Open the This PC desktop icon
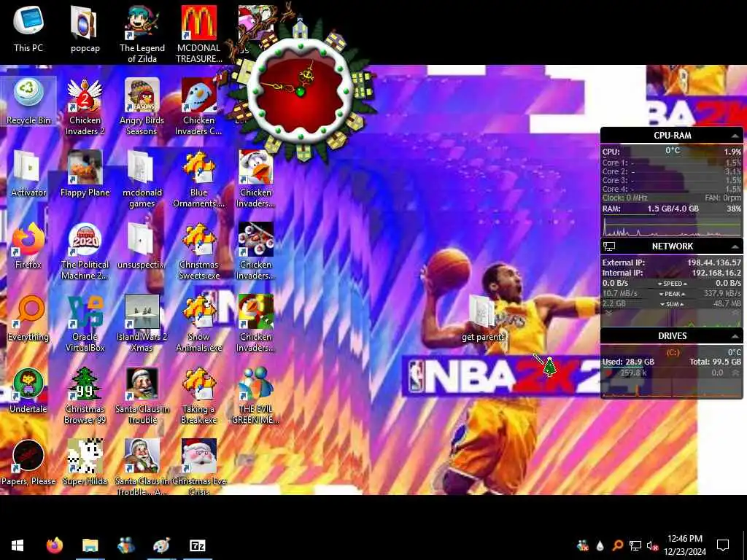 [28, 28]
